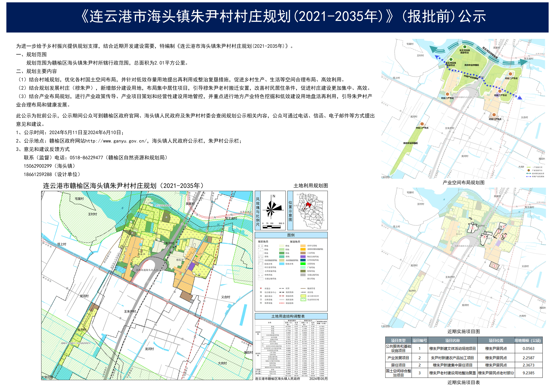Click the 土地利用规划图 title text

point(311,186)
